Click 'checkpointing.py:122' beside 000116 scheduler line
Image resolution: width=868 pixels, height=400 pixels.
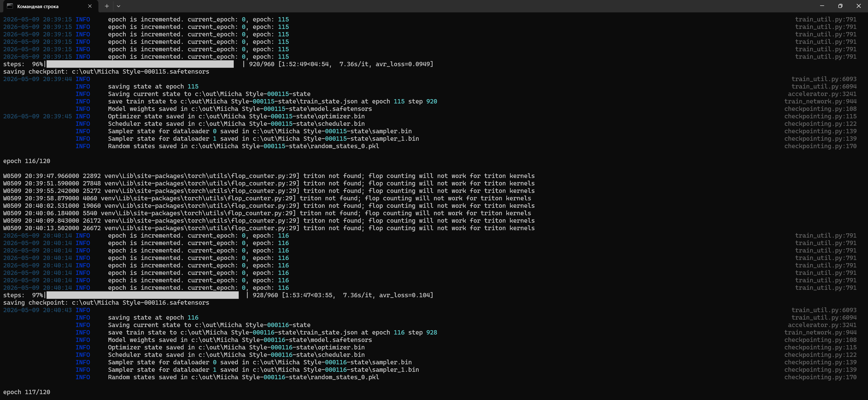click(821, 355)
